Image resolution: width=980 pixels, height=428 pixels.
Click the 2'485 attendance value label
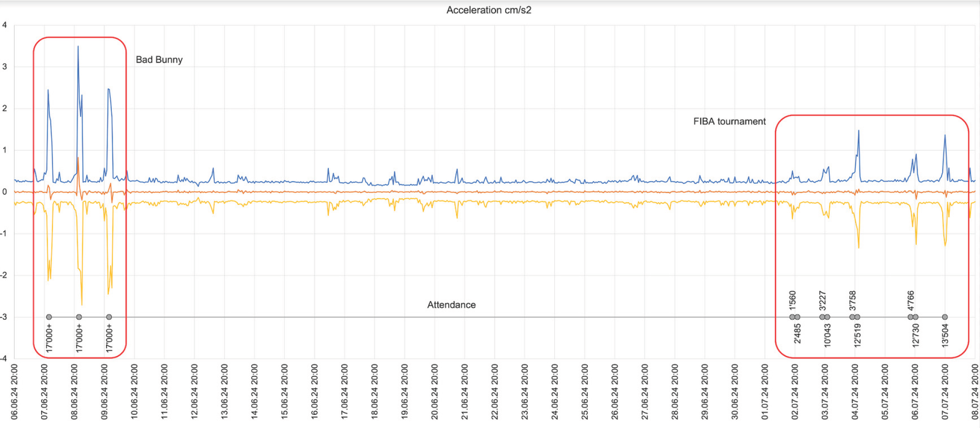797,333
